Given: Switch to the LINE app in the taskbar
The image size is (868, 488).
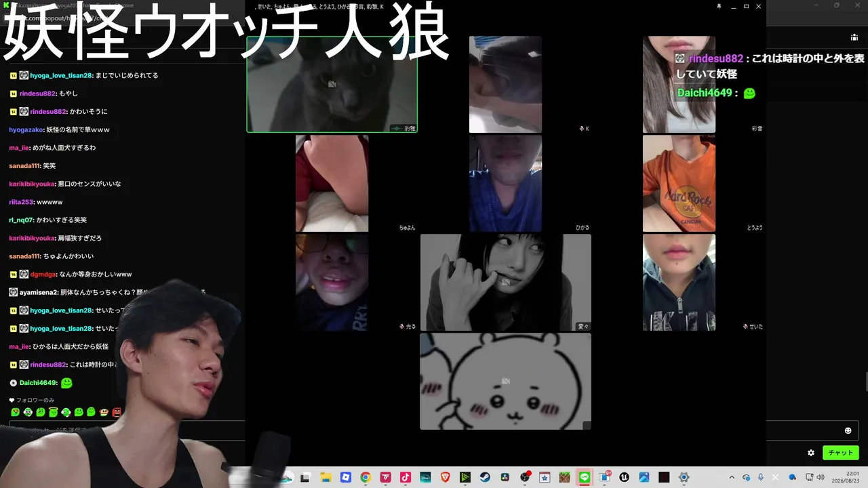Looking at the screenshot, I should pyautogui.click(x=585, y=477).
